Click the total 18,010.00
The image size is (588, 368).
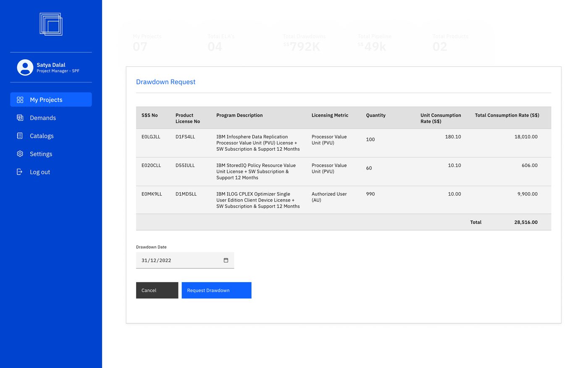(526, 137)
